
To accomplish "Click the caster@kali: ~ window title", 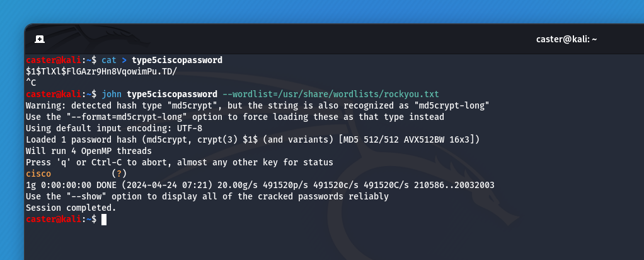I will pos(566,39).
